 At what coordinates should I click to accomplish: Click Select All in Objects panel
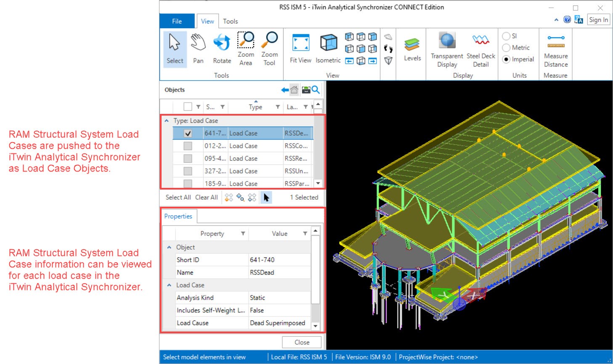pos(178,197)
